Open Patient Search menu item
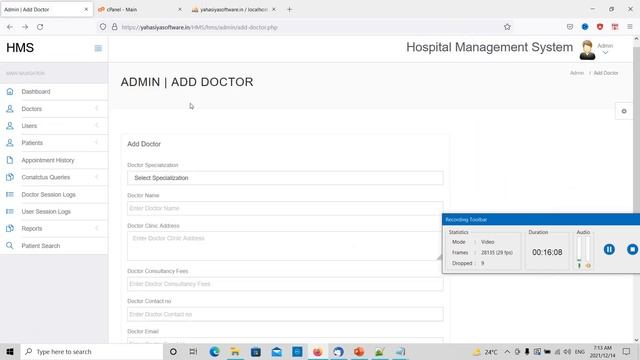 tap(40, 246)
